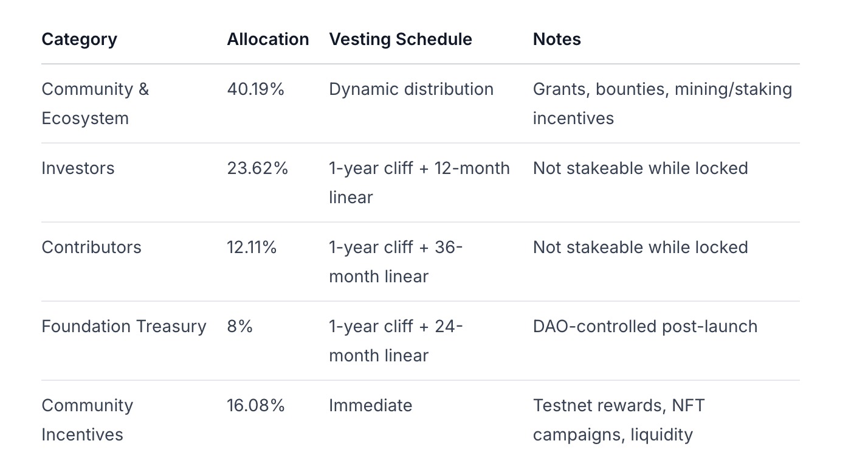Click the 8% allocation value
This screenshot has width=868, height=466.
[239, 327]
